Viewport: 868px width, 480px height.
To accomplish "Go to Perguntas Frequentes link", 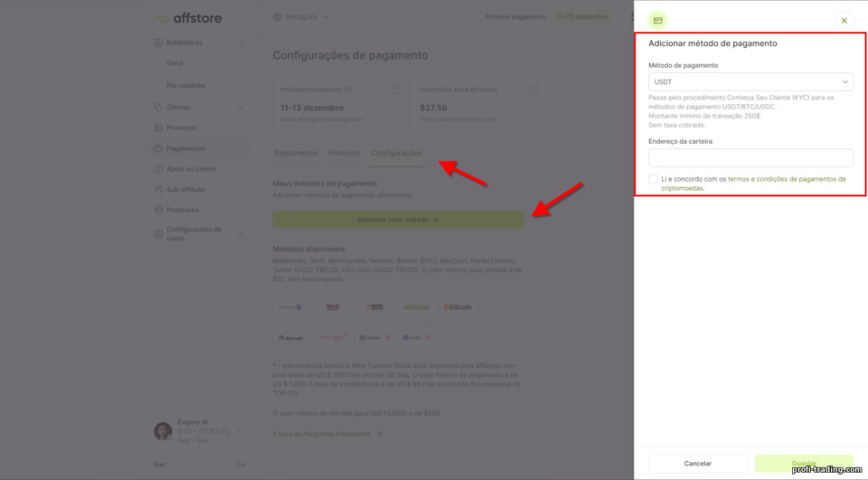I will tap(327, 434).
